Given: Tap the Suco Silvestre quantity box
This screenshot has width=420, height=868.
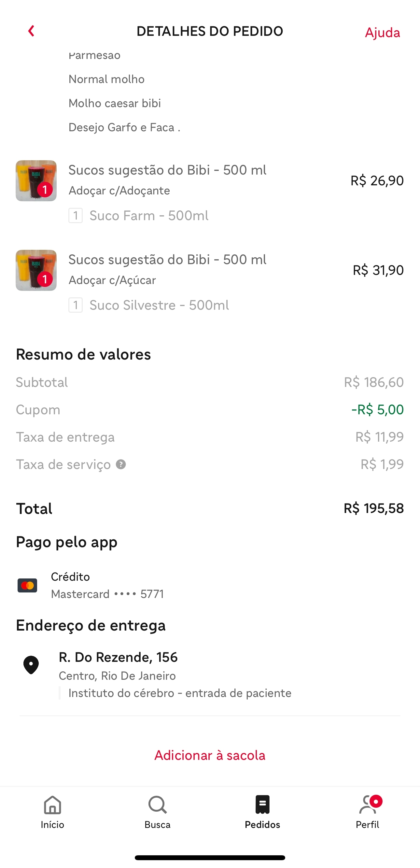Looking at the screenshot, I should (76, 305).
